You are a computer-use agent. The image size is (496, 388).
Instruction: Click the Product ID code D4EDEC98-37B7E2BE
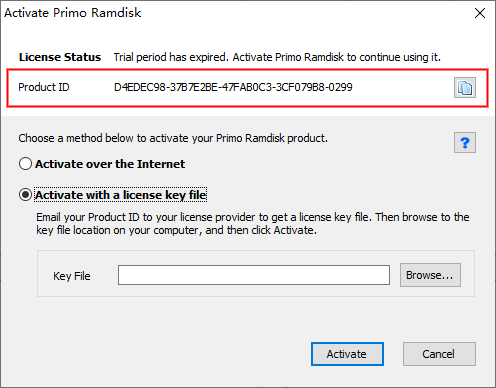coord(233,87)
